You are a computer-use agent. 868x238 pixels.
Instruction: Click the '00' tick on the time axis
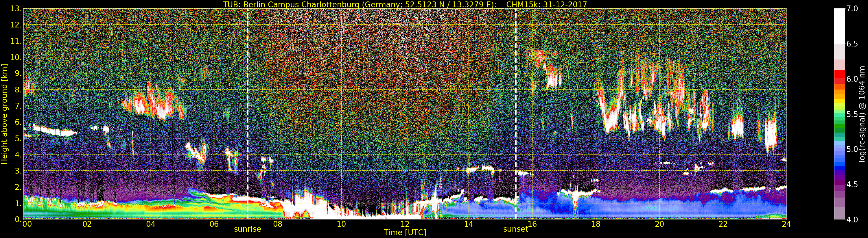pos(27,224)
